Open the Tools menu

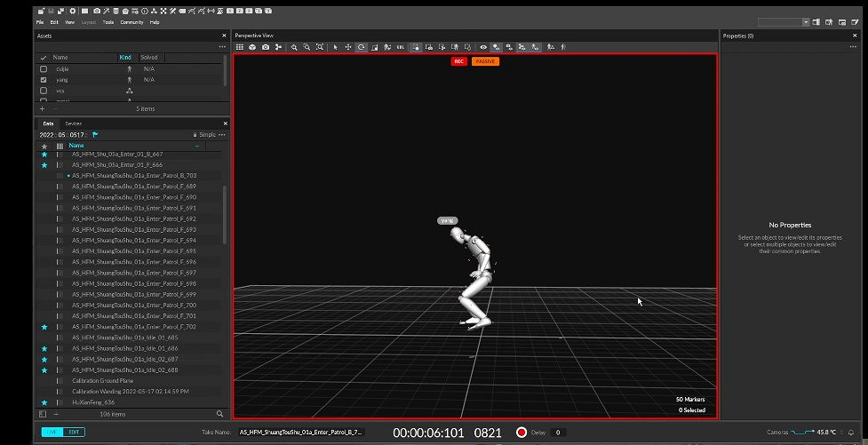point(108,22)
